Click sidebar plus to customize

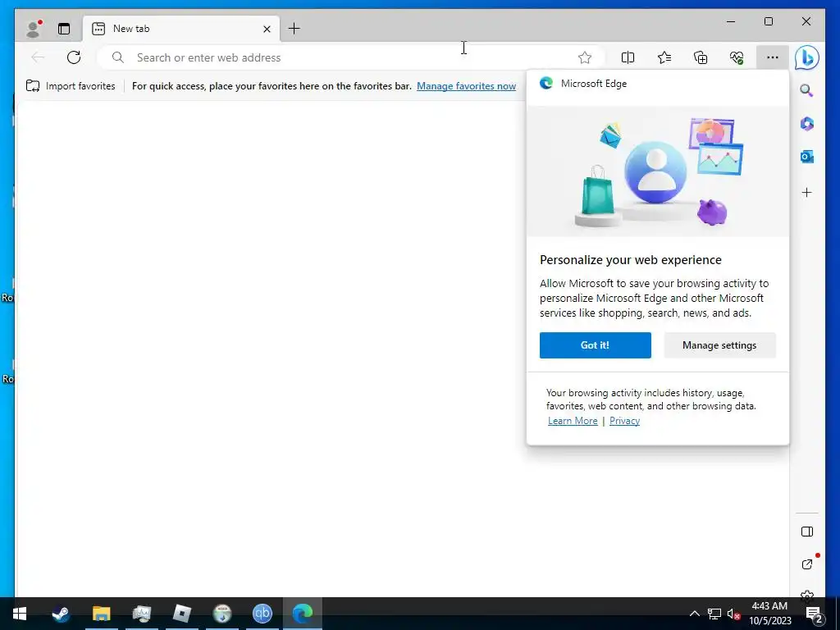coord(807,192)
